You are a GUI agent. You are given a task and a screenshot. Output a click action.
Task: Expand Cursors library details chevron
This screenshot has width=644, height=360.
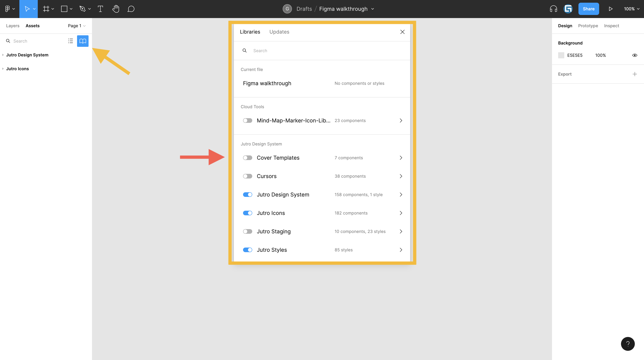[x=401, y=176]
